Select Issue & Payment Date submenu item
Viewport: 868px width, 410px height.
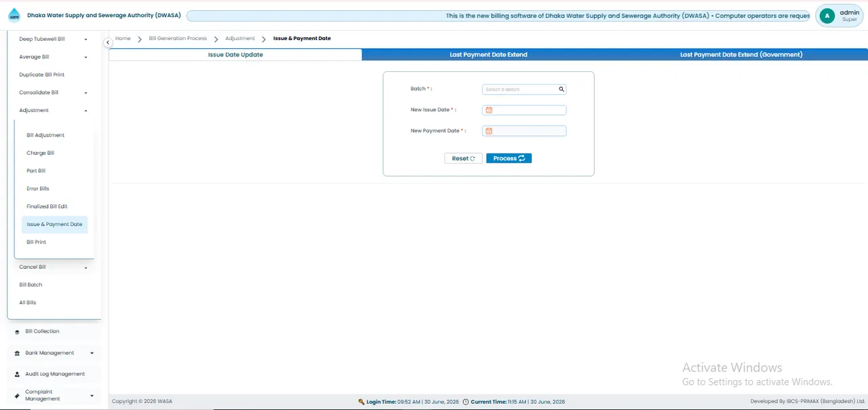(x=54, y=224)
